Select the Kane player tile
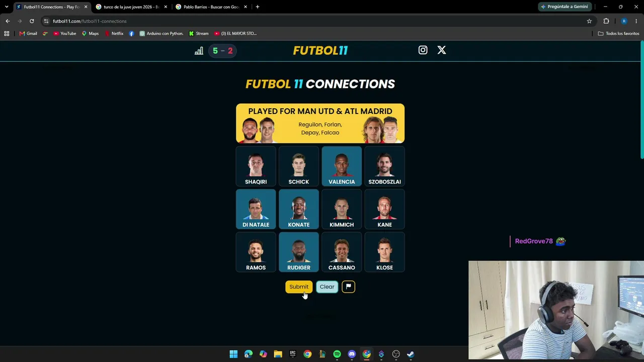 click(x=384, y=209)
